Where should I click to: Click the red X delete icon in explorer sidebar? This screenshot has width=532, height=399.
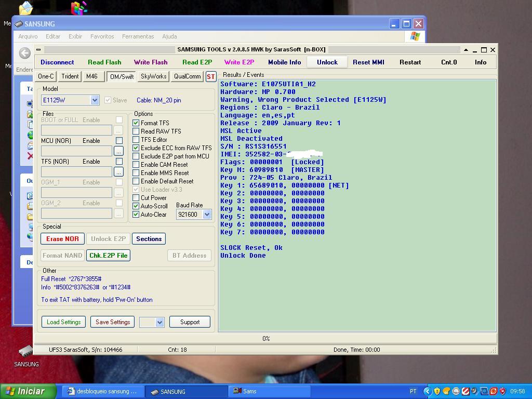[30, 155]
